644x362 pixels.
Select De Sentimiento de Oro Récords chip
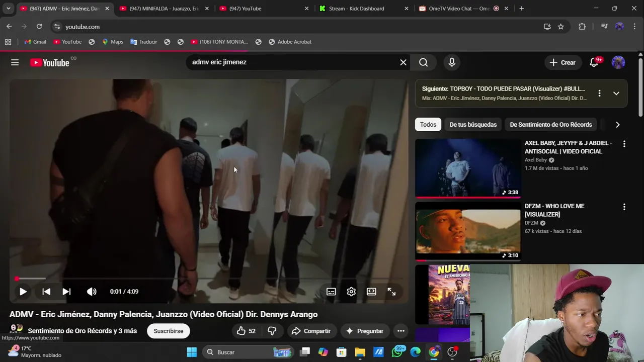pyautogui.click(x=551, y=124)
